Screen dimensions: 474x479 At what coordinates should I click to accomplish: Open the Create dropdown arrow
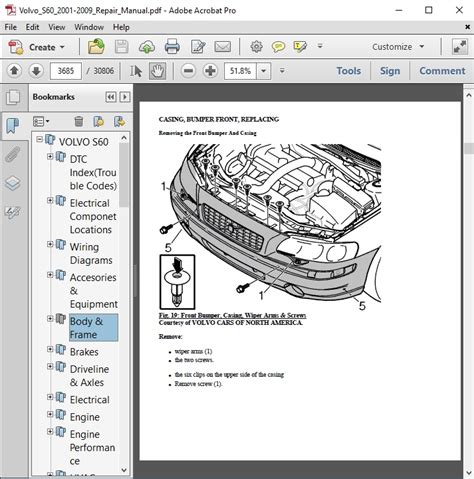(62, 47)
